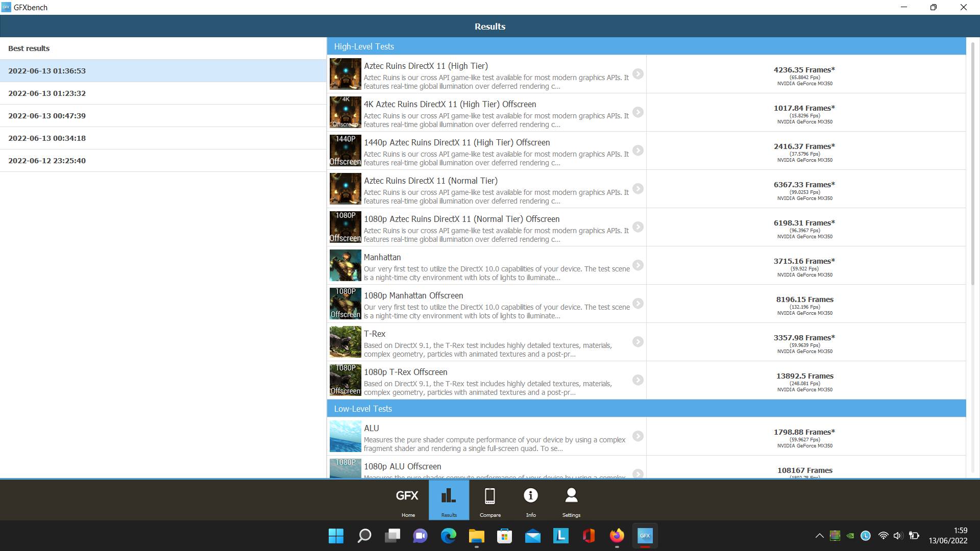Click the 108167 Frames result value
This screenshot has width=980, height=551.
click(x=805, y=470)
